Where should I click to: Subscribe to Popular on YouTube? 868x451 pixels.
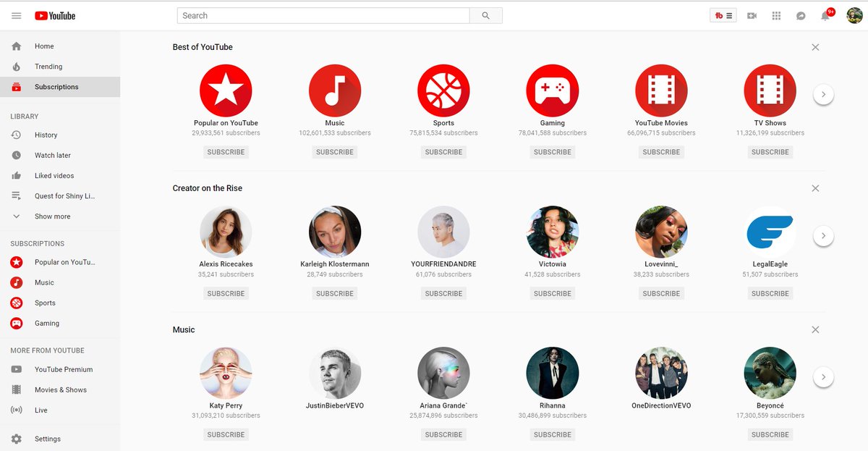point(226,152)
